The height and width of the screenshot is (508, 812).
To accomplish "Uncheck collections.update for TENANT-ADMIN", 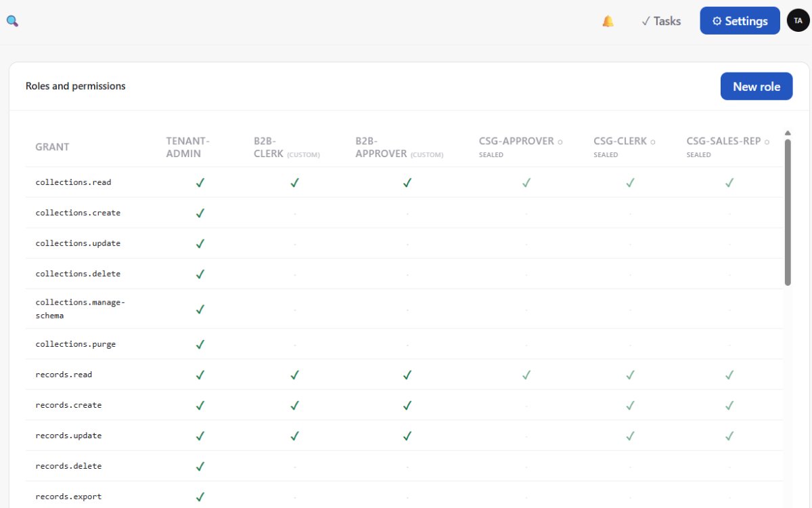I will [200, 243].
